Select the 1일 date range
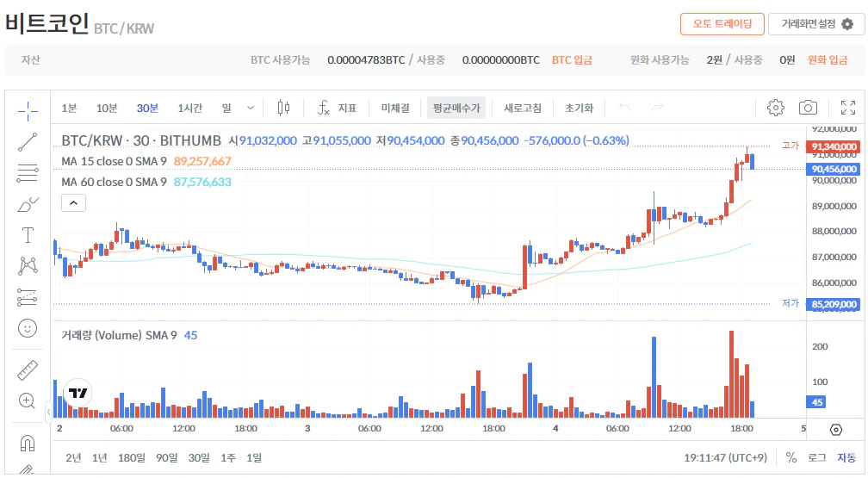 point(254,457)
